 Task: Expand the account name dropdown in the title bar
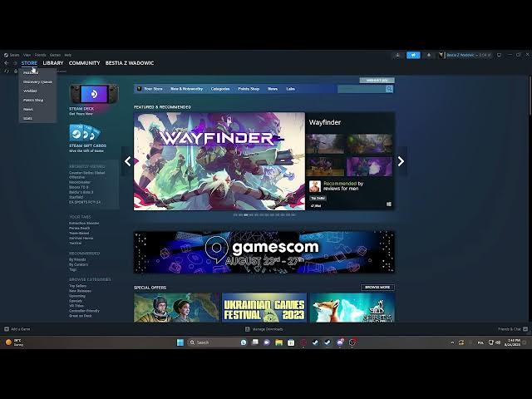tap(469, 55)
